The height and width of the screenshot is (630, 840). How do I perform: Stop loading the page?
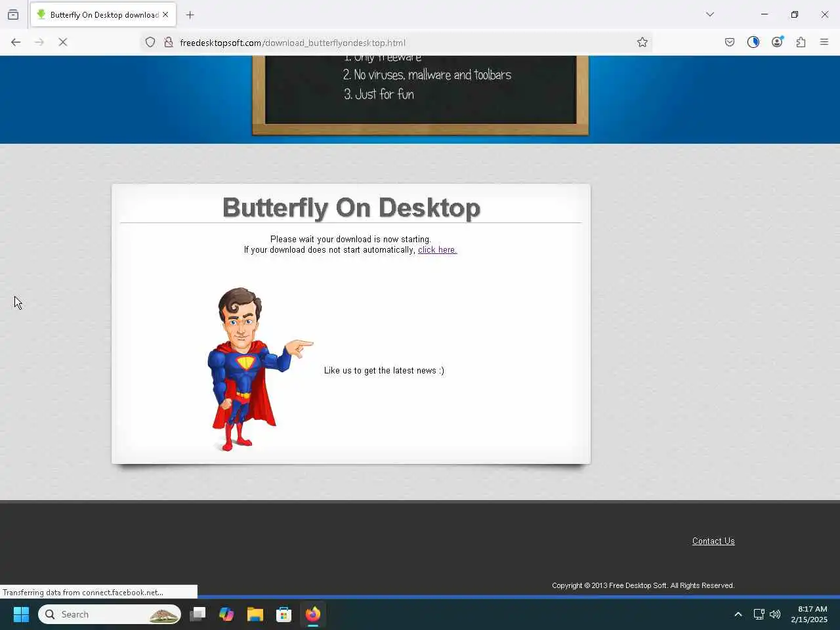pyautogui.click(x=63, y=42)
